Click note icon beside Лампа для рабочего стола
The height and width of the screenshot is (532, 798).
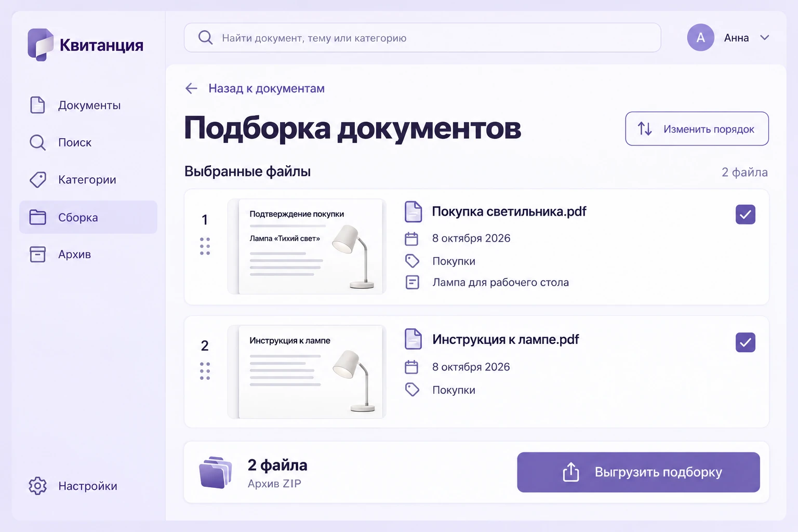point(412,282)
